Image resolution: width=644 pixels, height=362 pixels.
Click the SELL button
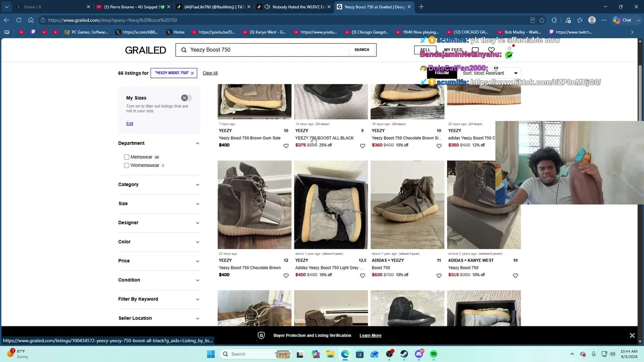click(x=425, y=50)
